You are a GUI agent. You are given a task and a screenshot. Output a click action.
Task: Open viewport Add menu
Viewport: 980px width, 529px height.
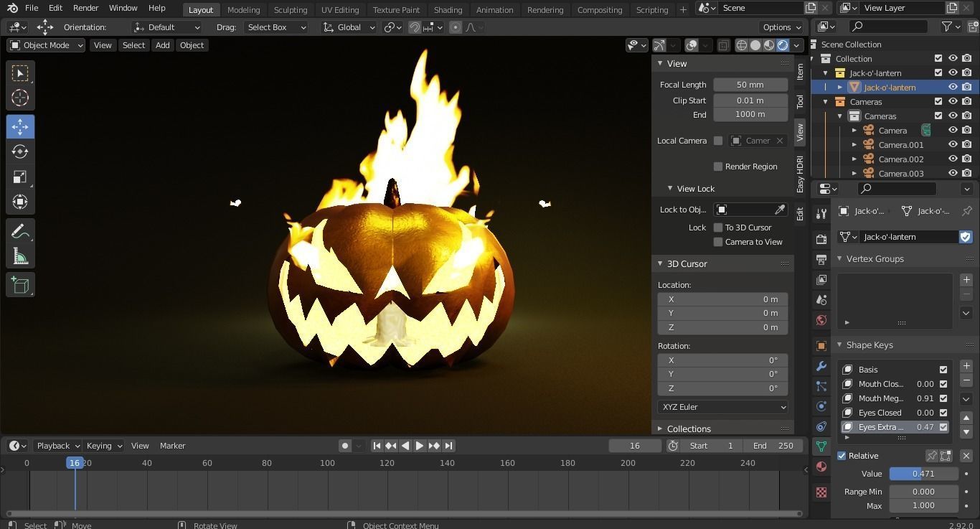tap(163, 45)
